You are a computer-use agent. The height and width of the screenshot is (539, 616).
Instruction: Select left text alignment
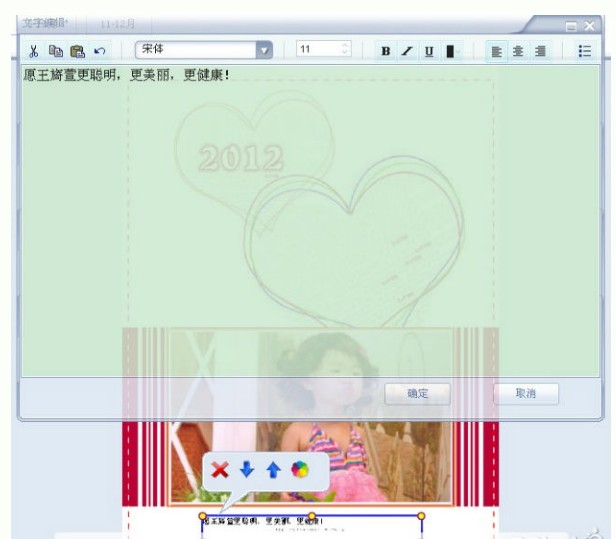[x=496, y=50]
